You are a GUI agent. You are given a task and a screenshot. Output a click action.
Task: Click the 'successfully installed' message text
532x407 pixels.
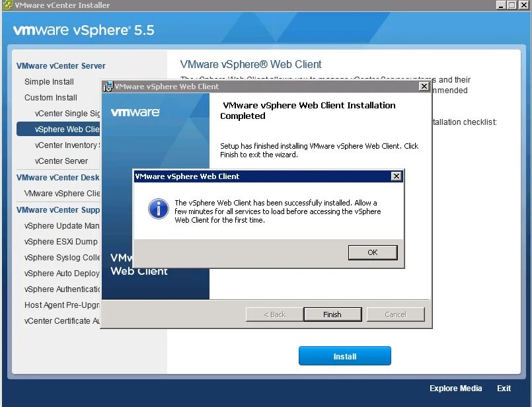click(x=278, y=211)
